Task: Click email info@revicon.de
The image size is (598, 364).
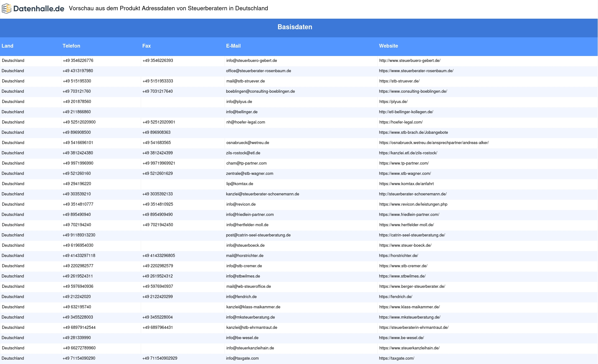Action: [x=241, y=204]
